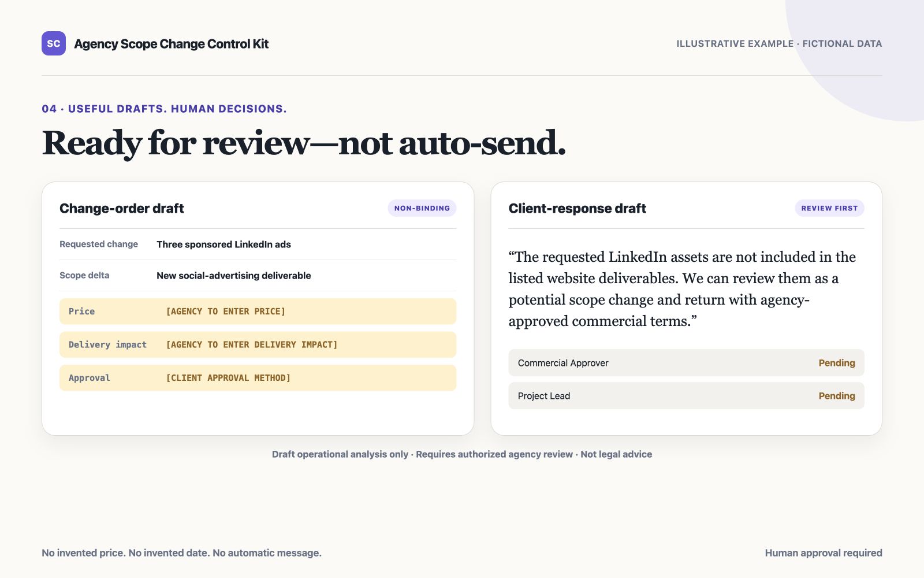The height and width of the screenshot is (578, 924).
Task: Click the Human approval required footer text
Action: click(824, 553)
